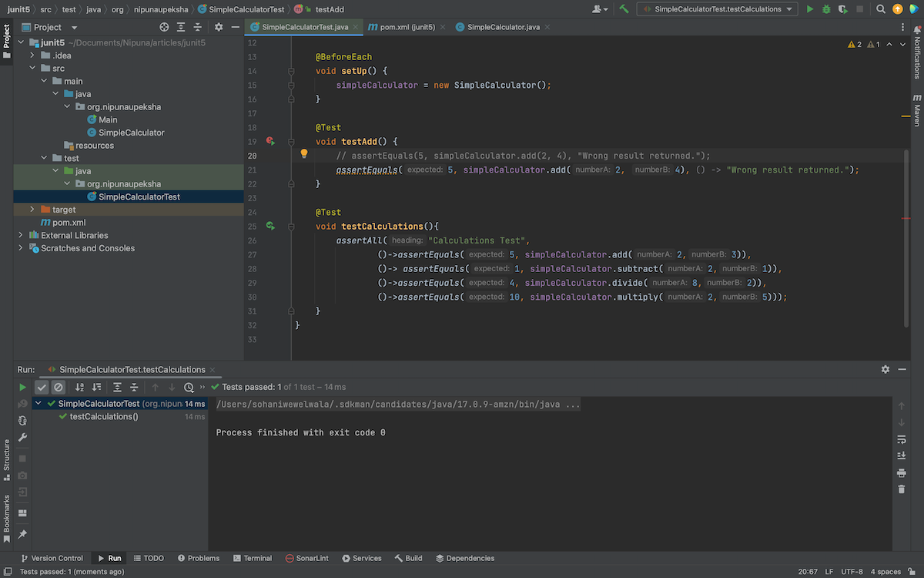The width and height of the screenshot is (924, 578).
Task: Click Version Control in the bottom bar
Action: [52, 558]
